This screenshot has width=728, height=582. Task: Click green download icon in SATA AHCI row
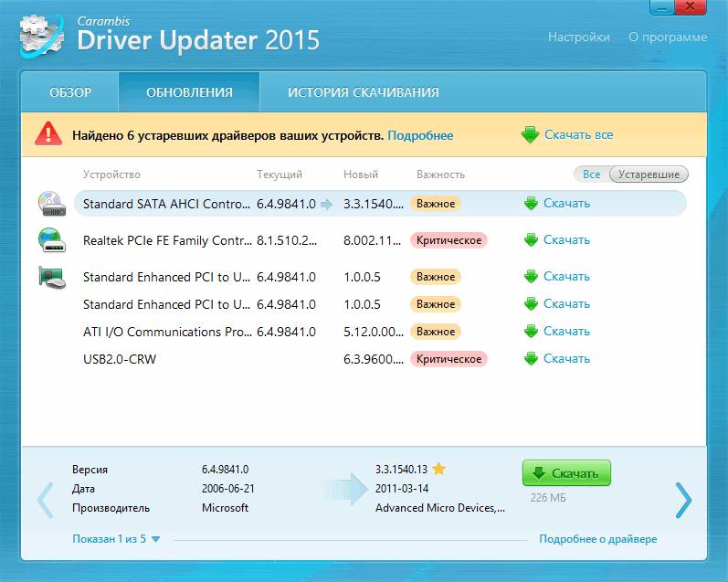click(531, 204)
